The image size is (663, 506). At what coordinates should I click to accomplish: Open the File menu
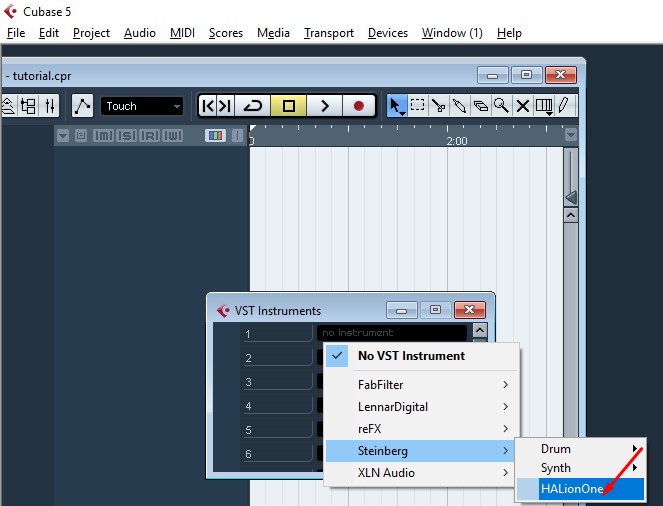(x=16, y=33)
